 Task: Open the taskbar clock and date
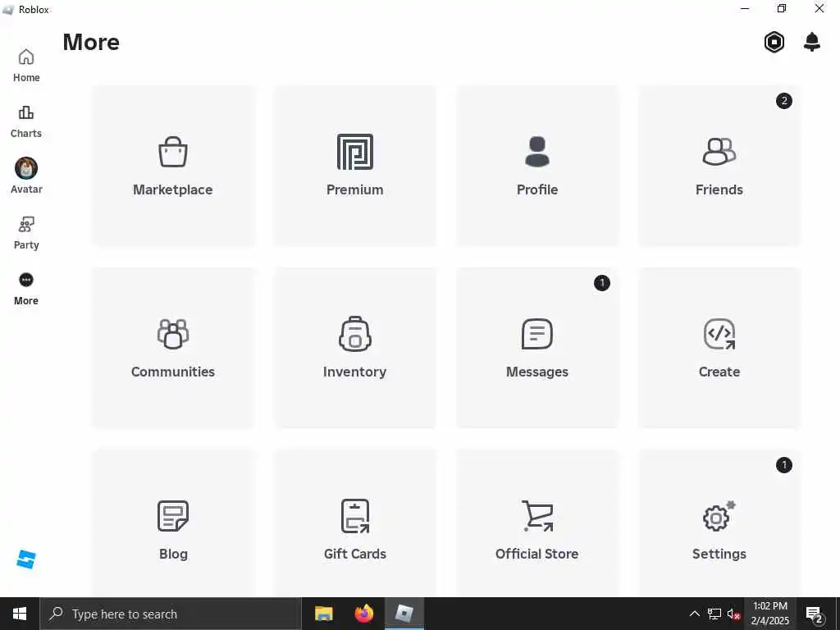[769, 614]
